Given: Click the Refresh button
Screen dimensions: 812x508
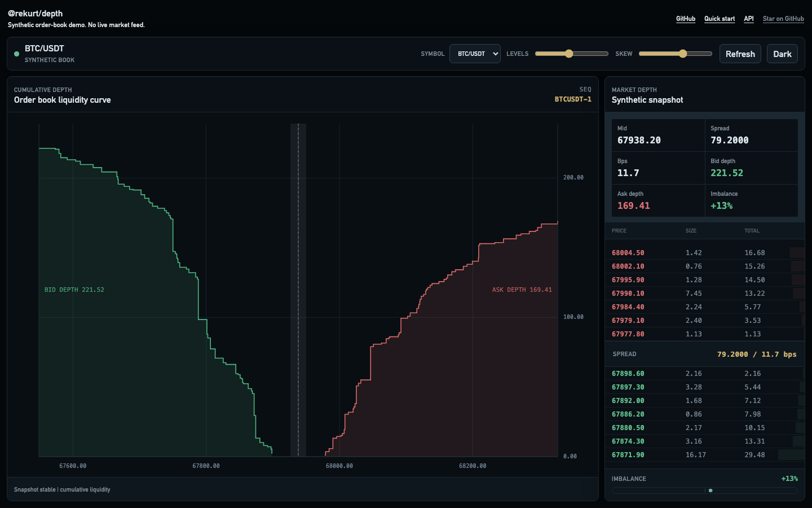Looking at the screenshot, I should tap(740, 54).
